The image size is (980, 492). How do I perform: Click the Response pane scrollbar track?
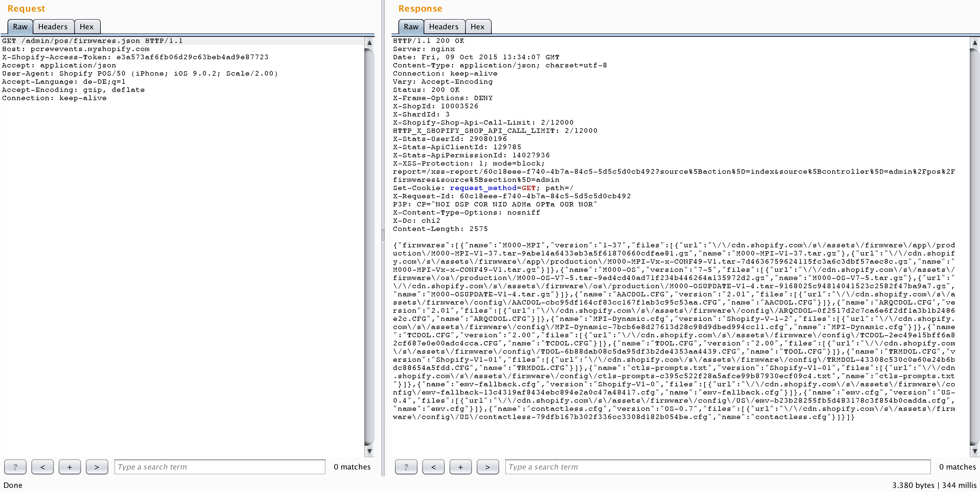point(975,247)
